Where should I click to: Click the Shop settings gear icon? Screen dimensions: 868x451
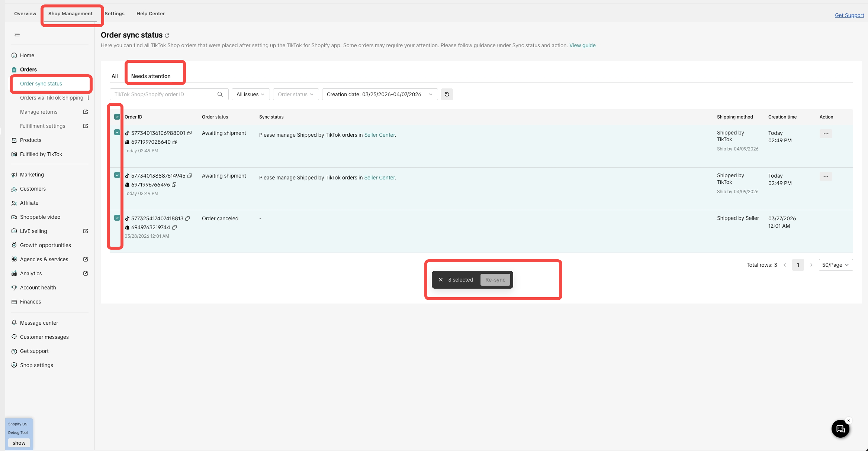click(14, 365)
